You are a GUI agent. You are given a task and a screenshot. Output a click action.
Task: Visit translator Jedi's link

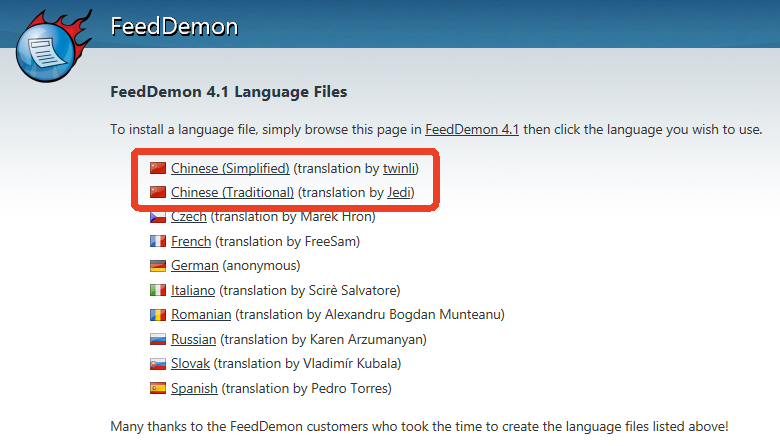[x=400, y=192]
